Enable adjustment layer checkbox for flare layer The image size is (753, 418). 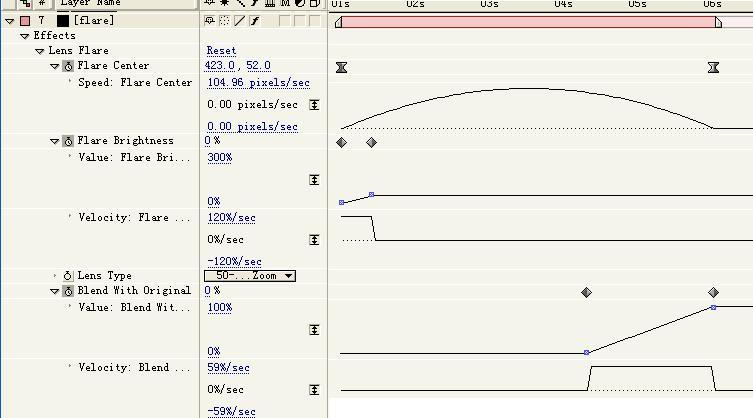[x=315, y=21]
